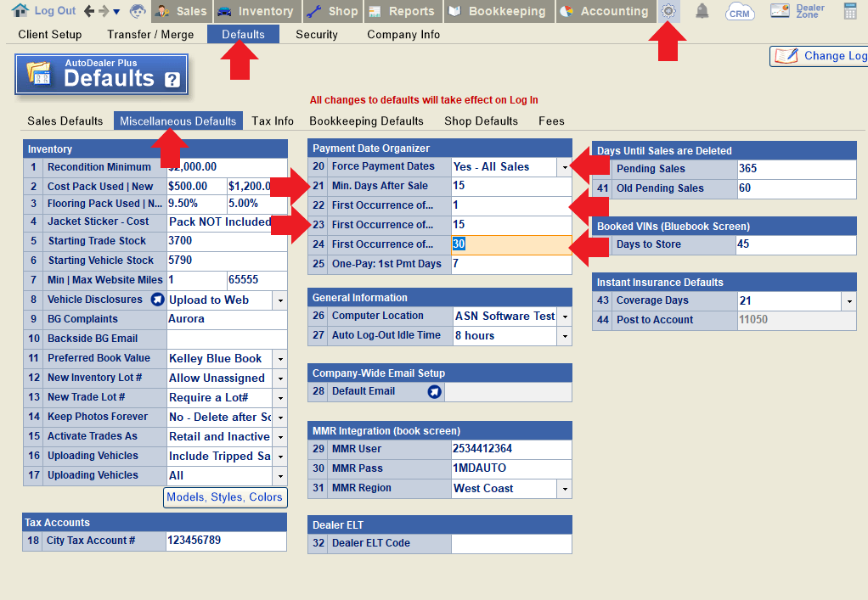Expand the Keep Photos Forever dropdown

280,418
